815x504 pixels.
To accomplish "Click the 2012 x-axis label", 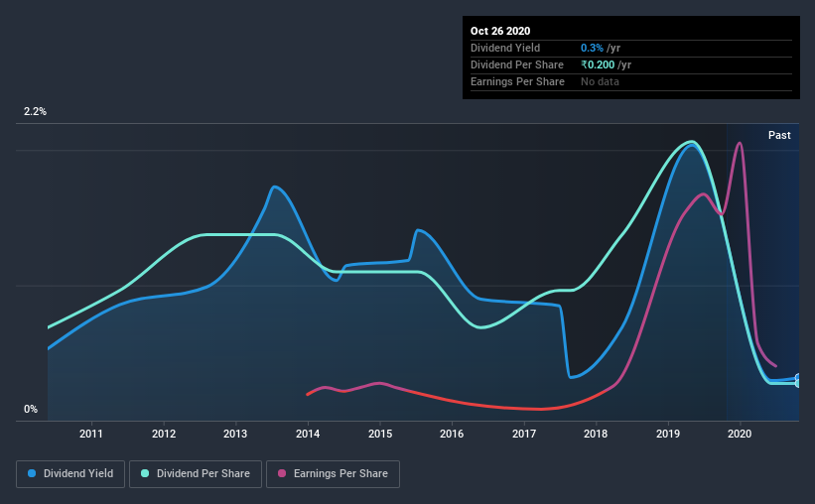I will pos(164,434).
